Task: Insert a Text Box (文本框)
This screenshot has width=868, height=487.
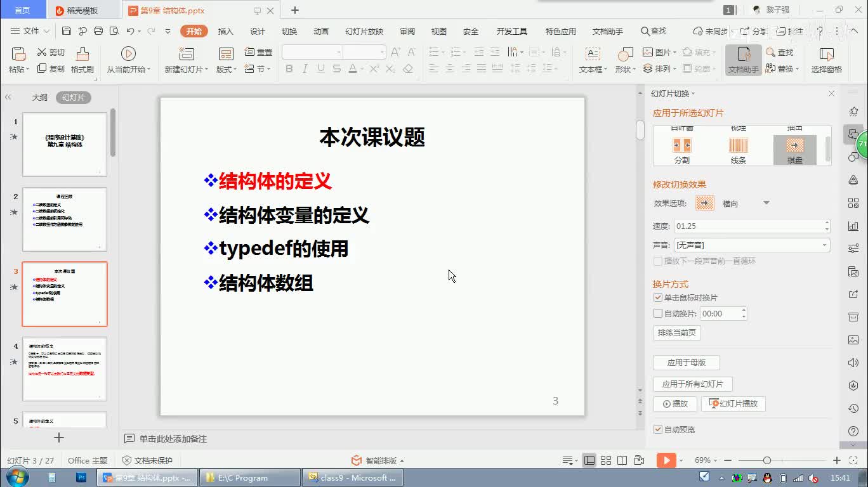Action: (x=593, y=60)
